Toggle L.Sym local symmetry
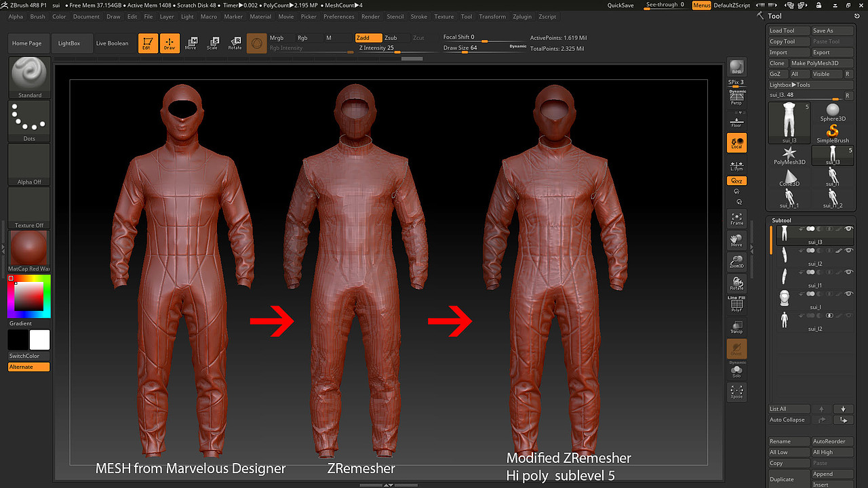 tap(736, 167)
